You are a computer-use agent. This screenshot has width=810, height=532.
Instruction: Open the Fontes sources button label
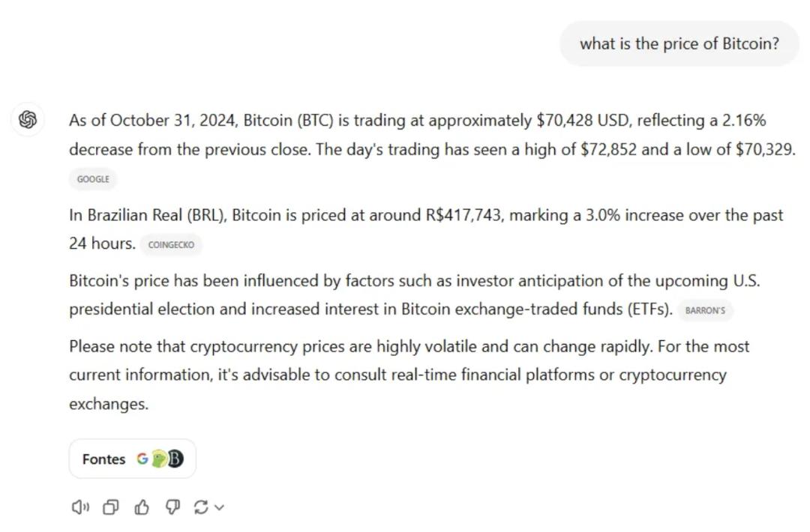pyautogui.click(x=103, y=459)
